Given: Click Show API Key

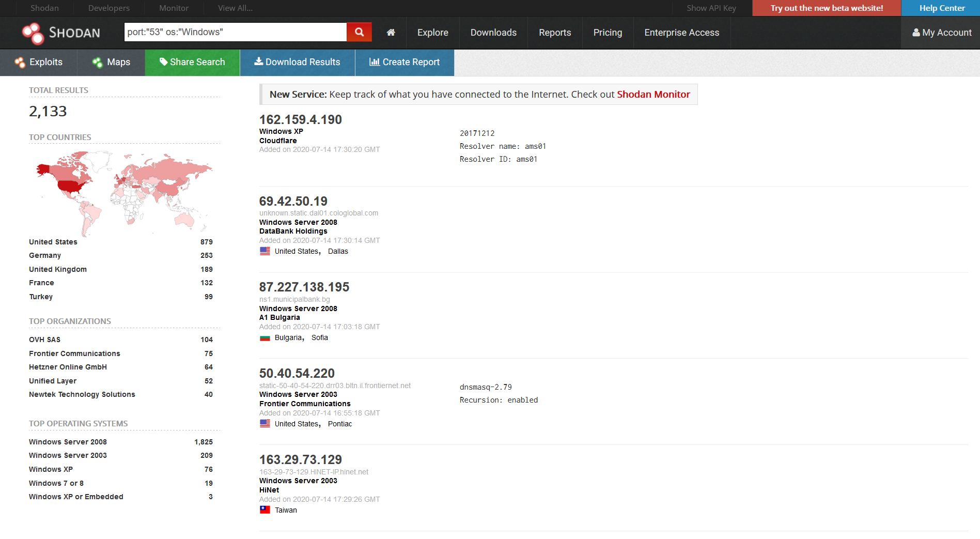Looking at the screenshot, I should click(711, 8).
